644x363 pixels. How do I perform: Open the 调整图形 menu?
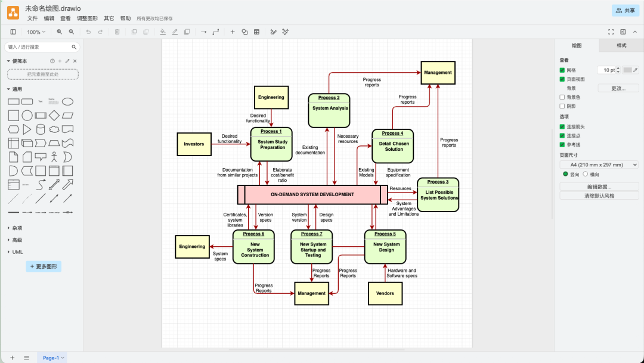click(87, 18)
